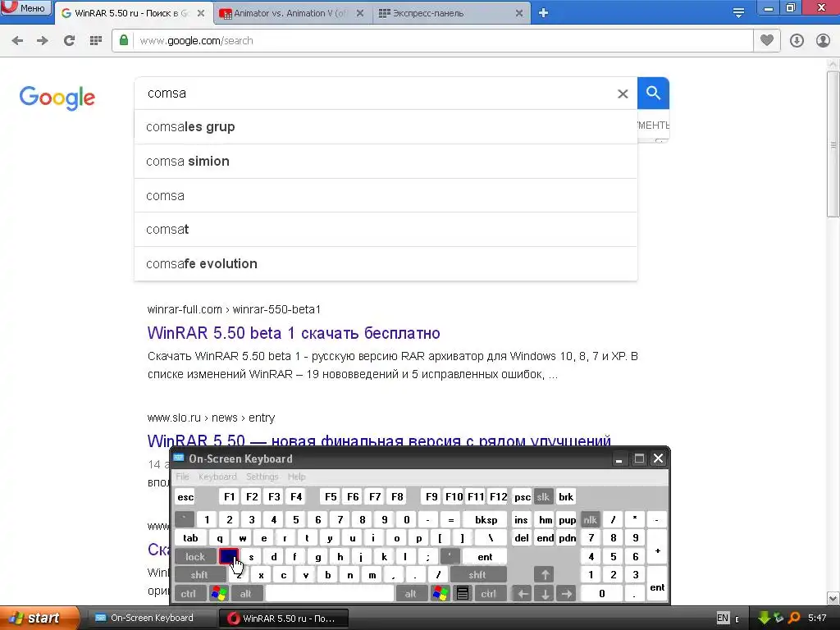Close the Экспресс-панель tab
The width and height of the screenshot is (840, 630).
(x=519, y=13)
